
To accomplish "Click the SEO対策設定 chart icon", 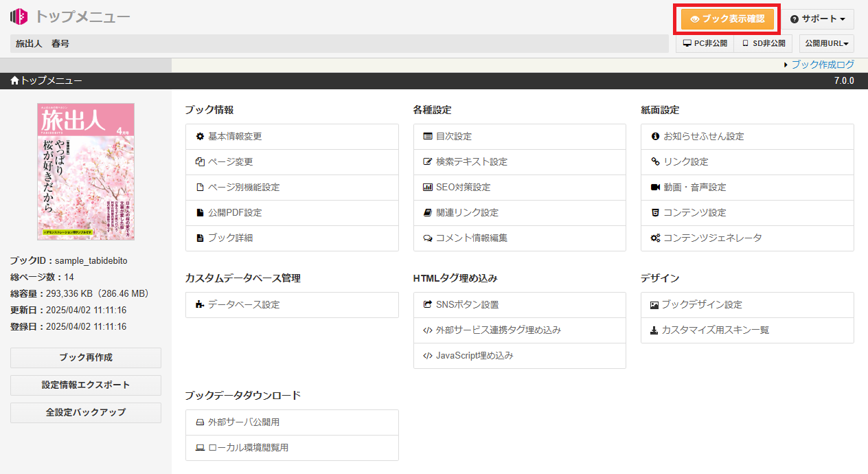I will point(426,187).
